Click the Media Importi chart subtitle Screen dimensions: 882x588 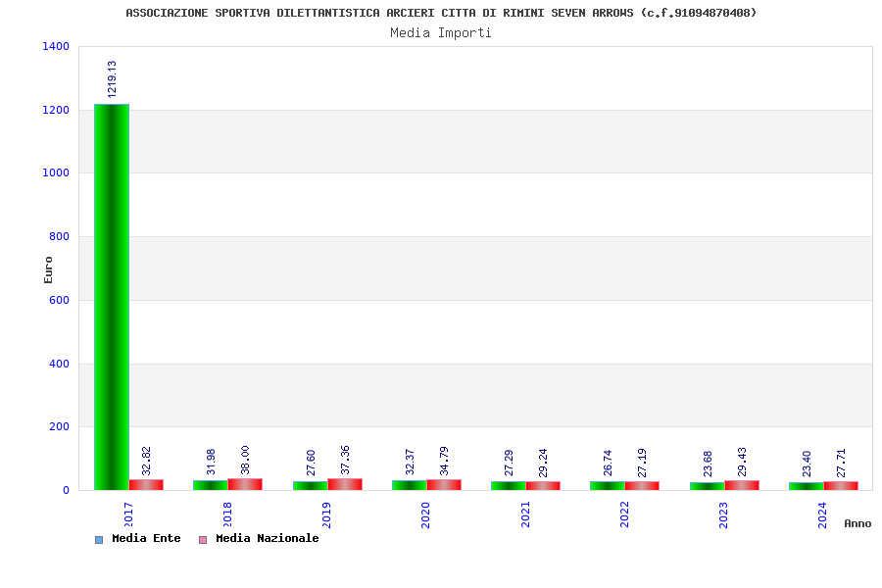pos(441,32)
